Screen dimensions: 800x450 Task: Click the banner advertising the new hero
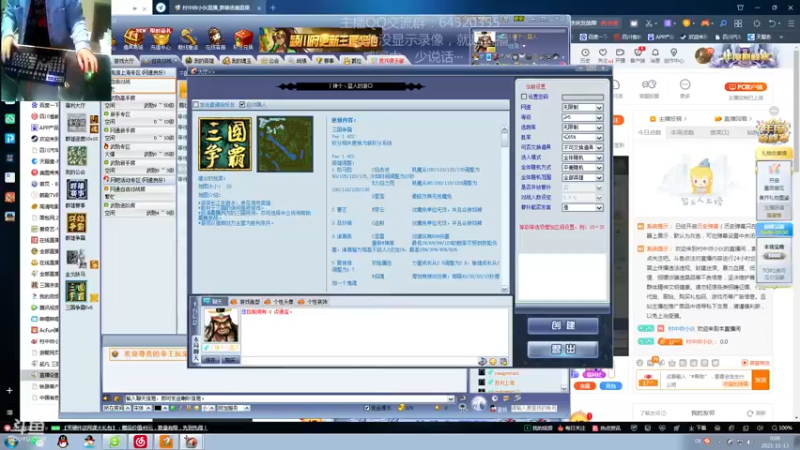tap(320, 40)
